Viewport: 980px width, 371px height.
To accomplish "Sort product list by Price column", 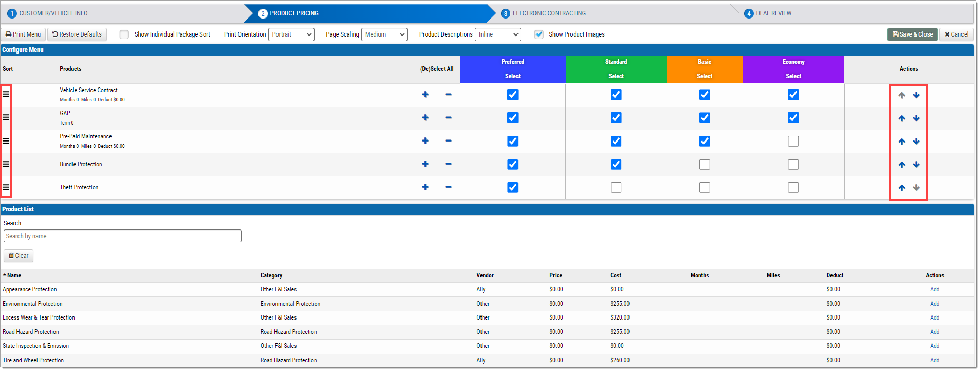I will (x=556, y=275).
